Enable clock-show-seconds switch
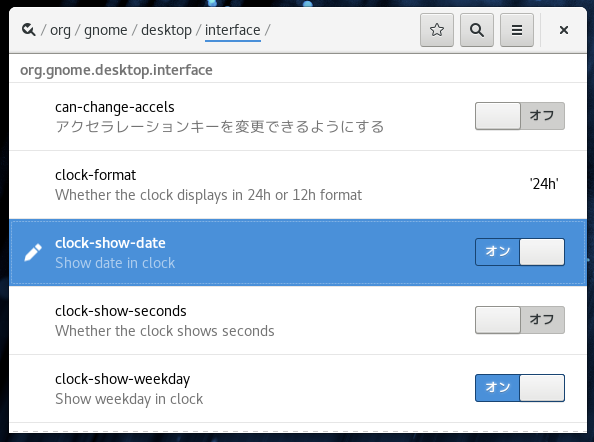The image size is (594, 442). [x=520, y=320]
